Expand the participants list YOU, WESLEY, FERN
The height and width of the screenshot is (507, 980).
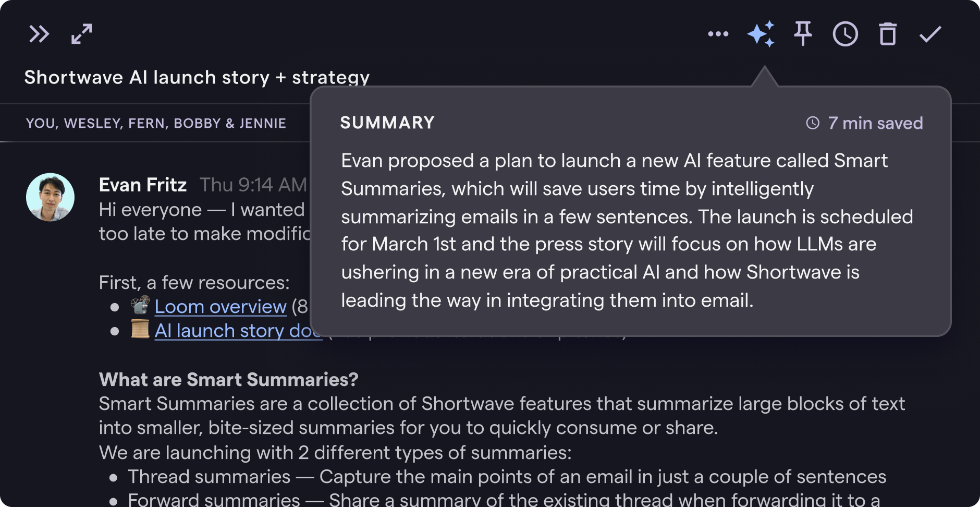pyautogui.click(x=156, y=123)
